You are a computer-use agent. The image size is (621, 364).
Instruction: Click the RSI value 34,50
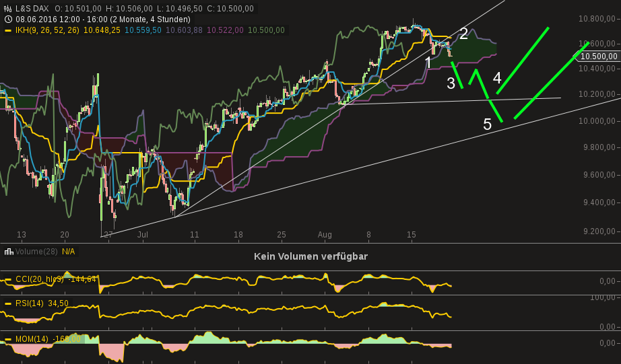click(58, 303)
